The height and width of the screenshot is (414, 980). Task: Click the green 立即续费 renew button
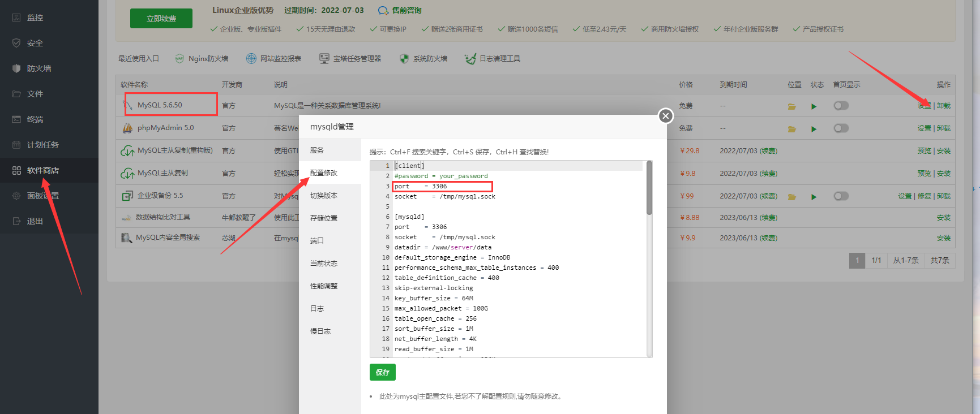(x=161, y=18)
